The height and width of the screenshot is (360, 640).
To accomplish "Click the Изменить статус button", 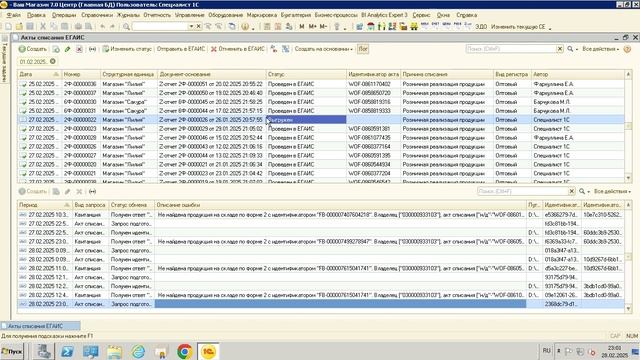I will (127, 49).
